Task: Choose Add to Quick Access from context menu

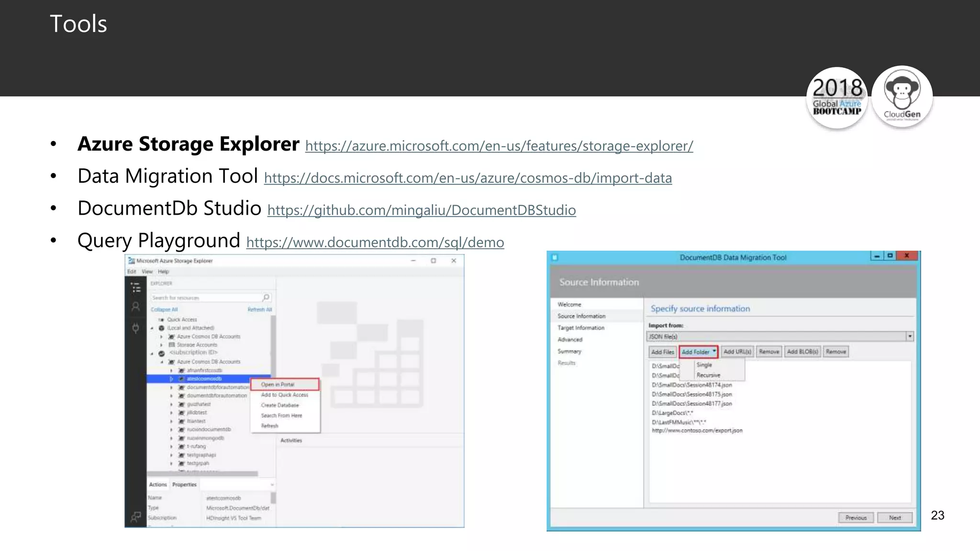Action: click(285, 395)
